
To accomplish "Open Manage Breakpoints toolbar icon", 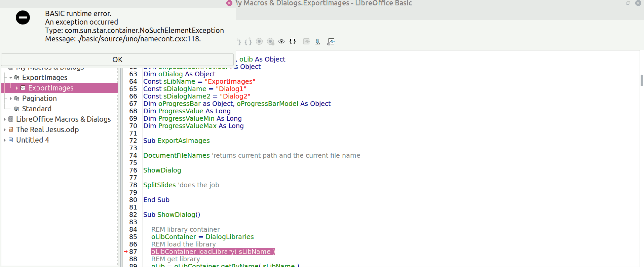I will tap(270, 41).
